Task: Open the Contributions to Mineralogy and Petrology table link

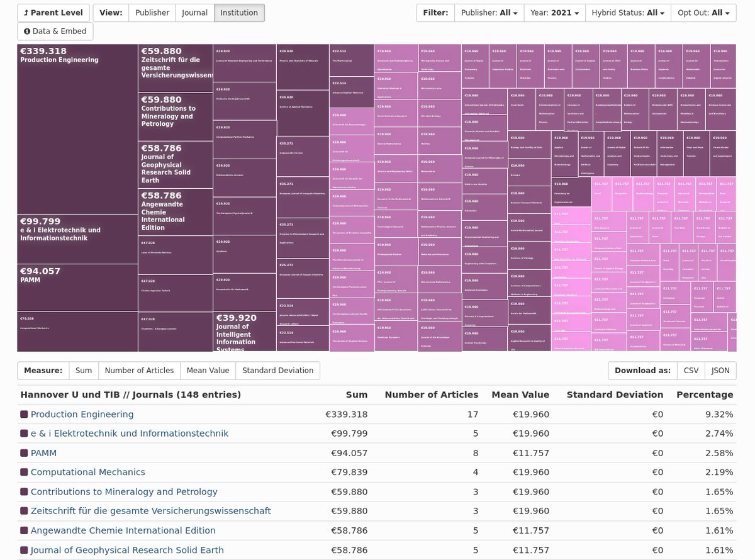Action: click(x=124, y=491)
